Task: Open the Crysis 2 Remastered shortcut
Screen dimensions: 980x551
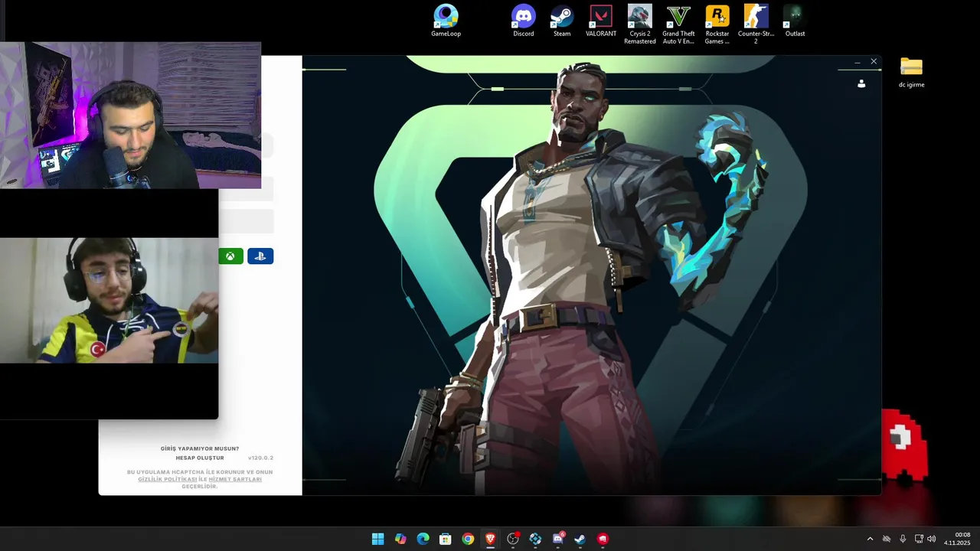Action: [640, 24]
